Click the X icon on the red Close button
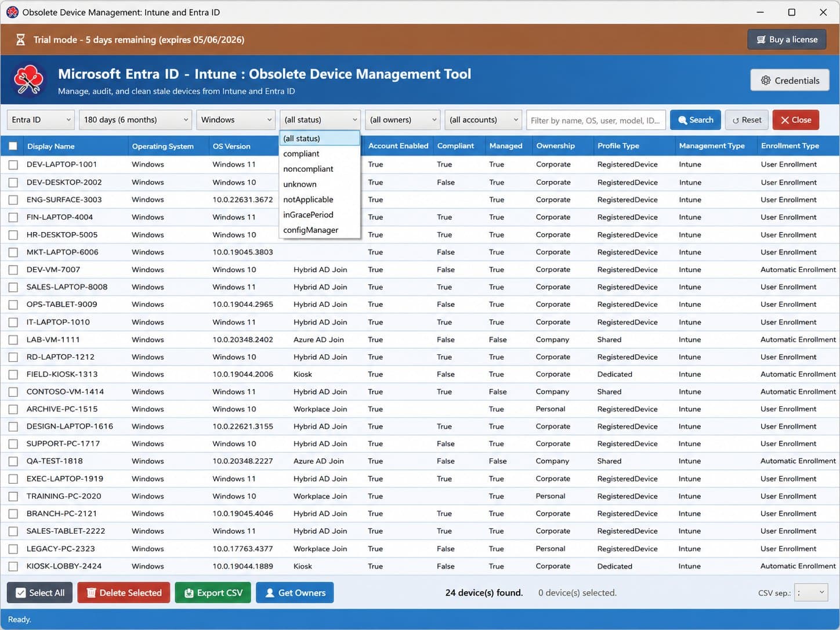The width and height of the screenshot is (840, 630). [x=785, y=120]
